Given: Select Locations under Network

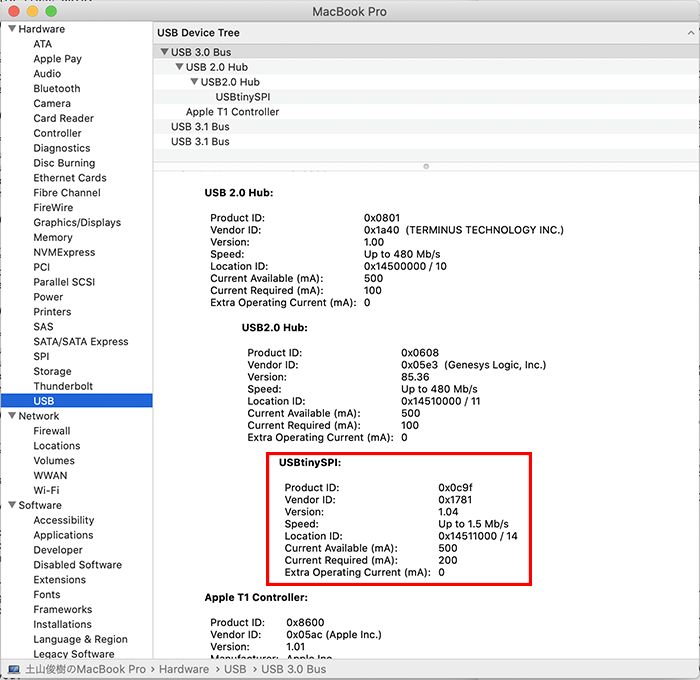Looking at the screenshot, I should tap(57, 446).
